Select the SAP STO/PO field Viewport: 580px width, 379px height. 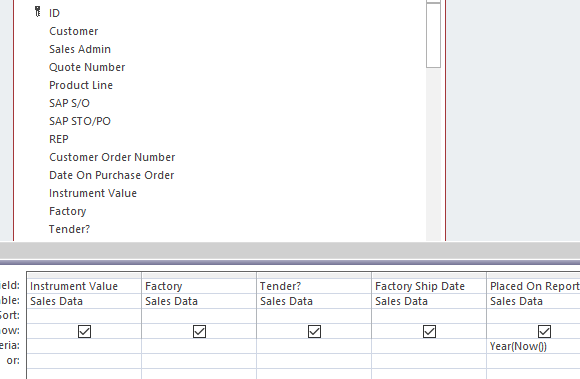point(80,121)
